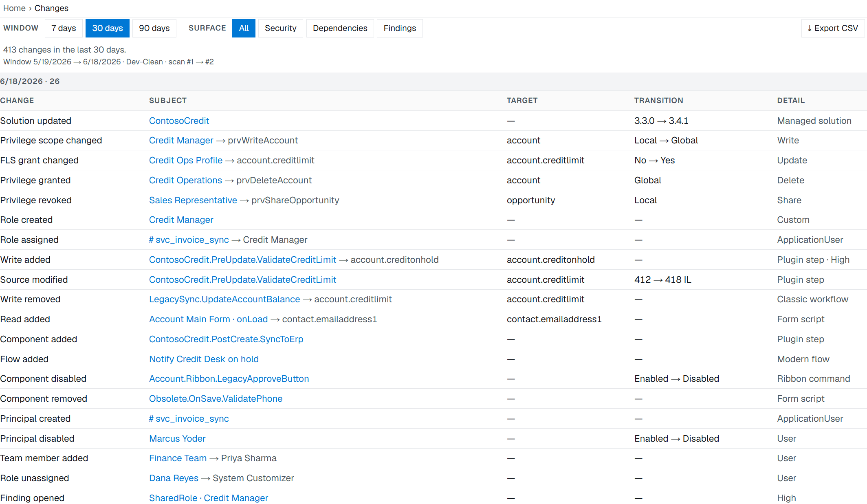This screenshot has height=504, width=867.
Task: Click the Modern flow detail cell
Action: point(803,359)
